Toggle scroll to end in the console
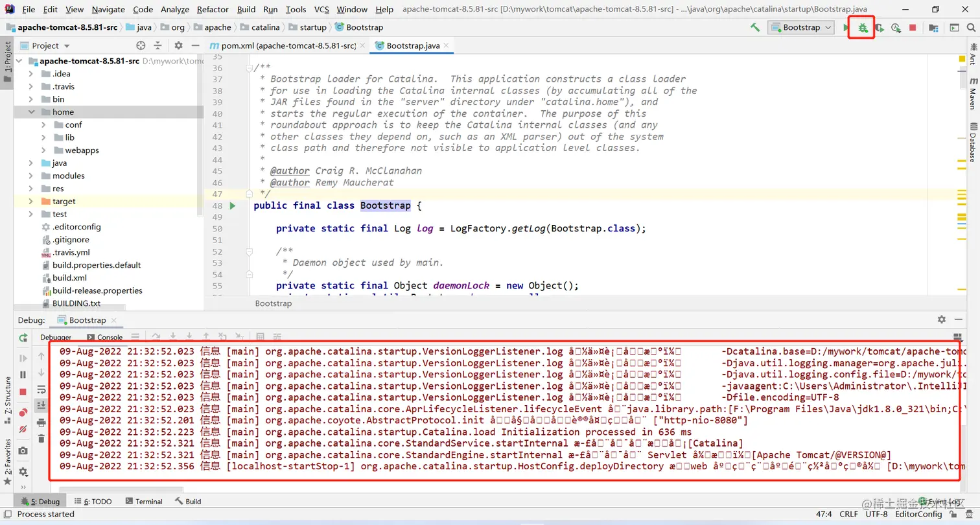The image size is (980, 525). point(41,405)
